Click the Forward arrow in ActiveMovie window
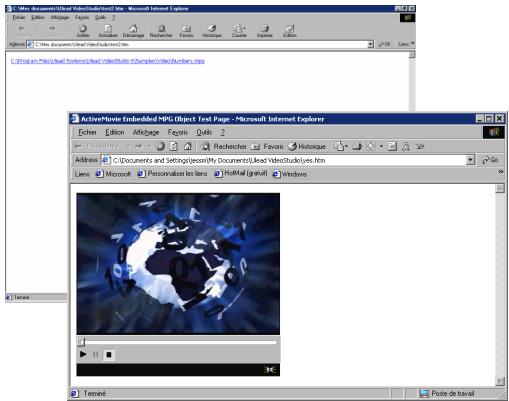Screen dimensions: 509x401 coord(139,146)
